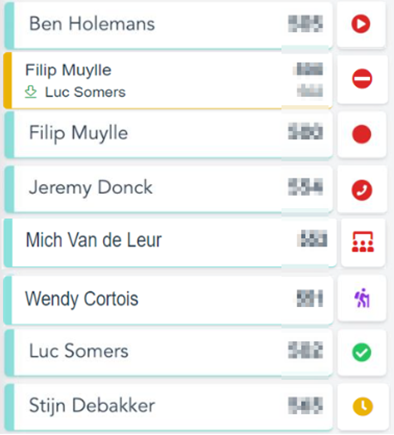Select the Luc Somers contact row
The height and width of the screenshot is (435, 394).
[168, 353]
